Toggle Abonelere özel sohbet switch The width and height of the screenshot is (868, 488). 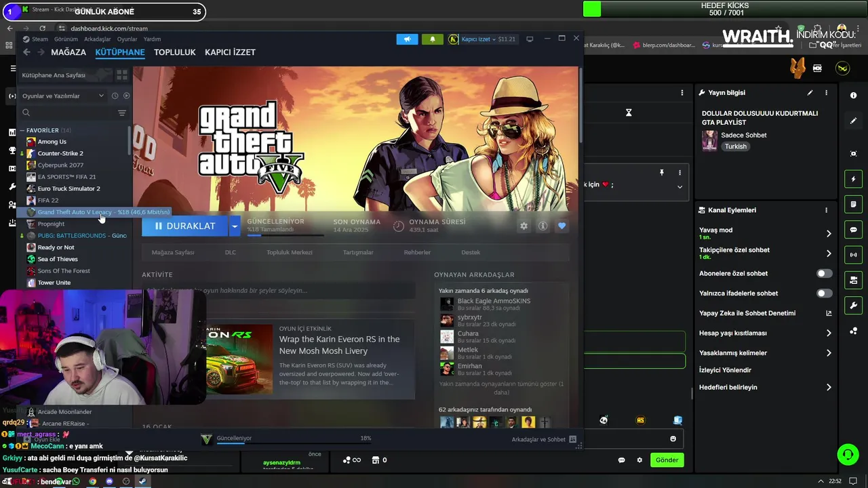click(x=824, y=274)
